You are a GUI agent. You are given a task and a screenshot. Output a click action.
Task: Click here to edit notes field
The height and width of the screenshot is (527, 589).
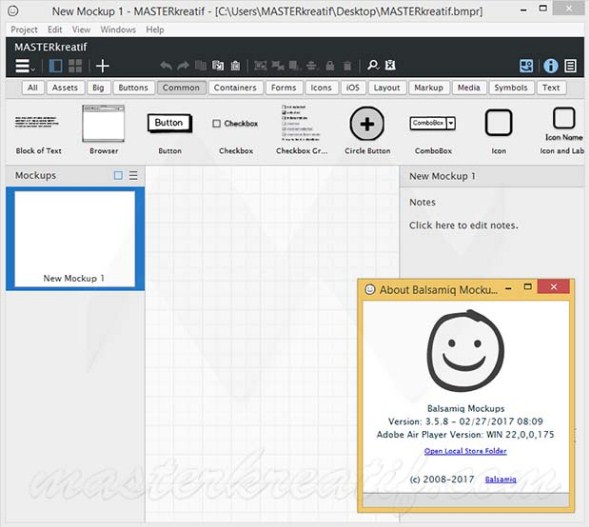[x=464, y=225]
